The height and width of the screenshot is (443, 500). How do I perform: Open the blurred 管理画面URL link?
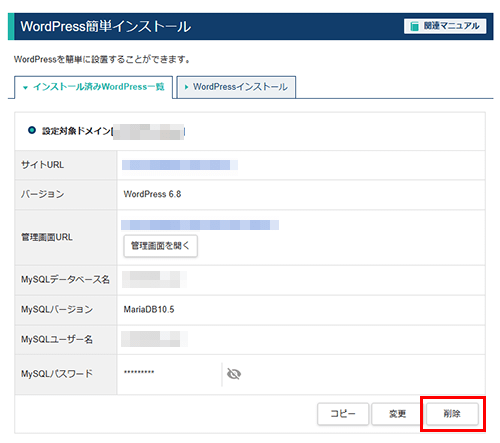click(x=200, y=225)
